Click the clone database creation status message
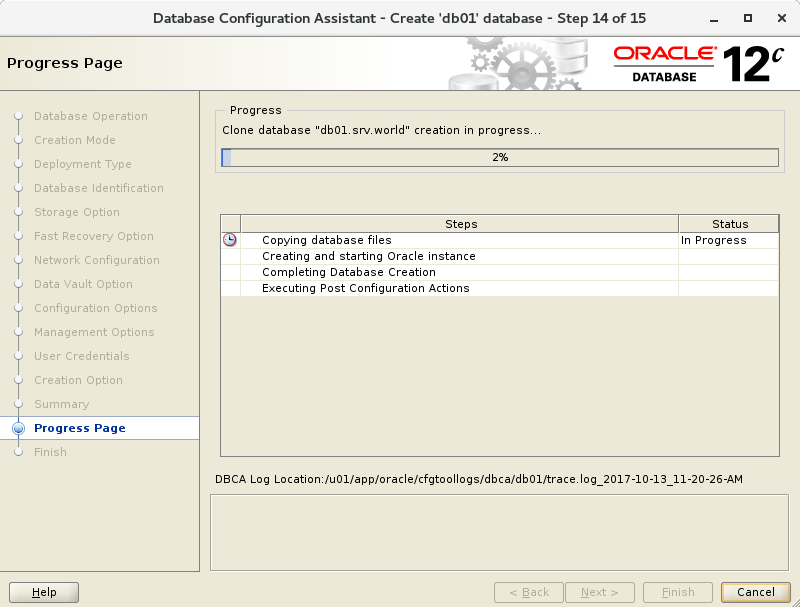 coord(381,130)
